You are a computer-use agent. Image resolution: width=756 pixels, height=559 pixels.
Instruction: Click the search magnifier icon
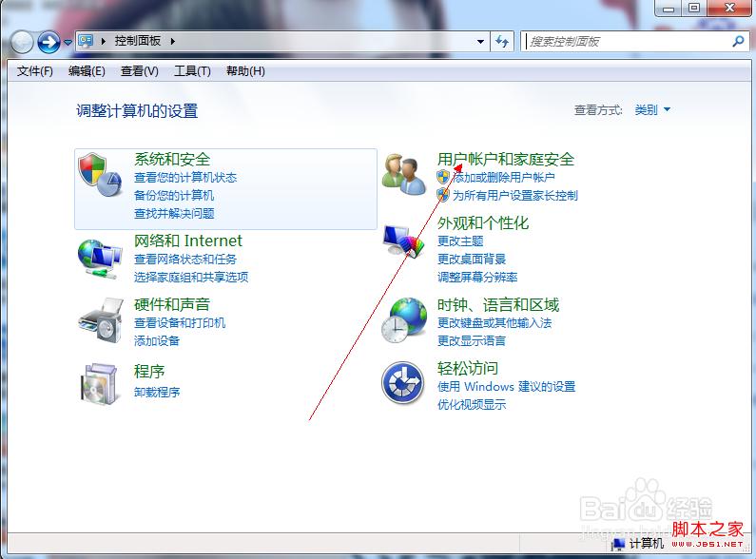[738, 42]
